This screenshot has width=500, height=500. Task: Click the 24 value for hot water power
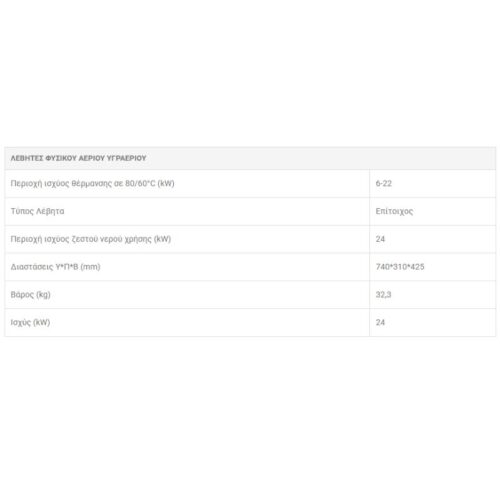pyautogui.click(x=380, y=239)
